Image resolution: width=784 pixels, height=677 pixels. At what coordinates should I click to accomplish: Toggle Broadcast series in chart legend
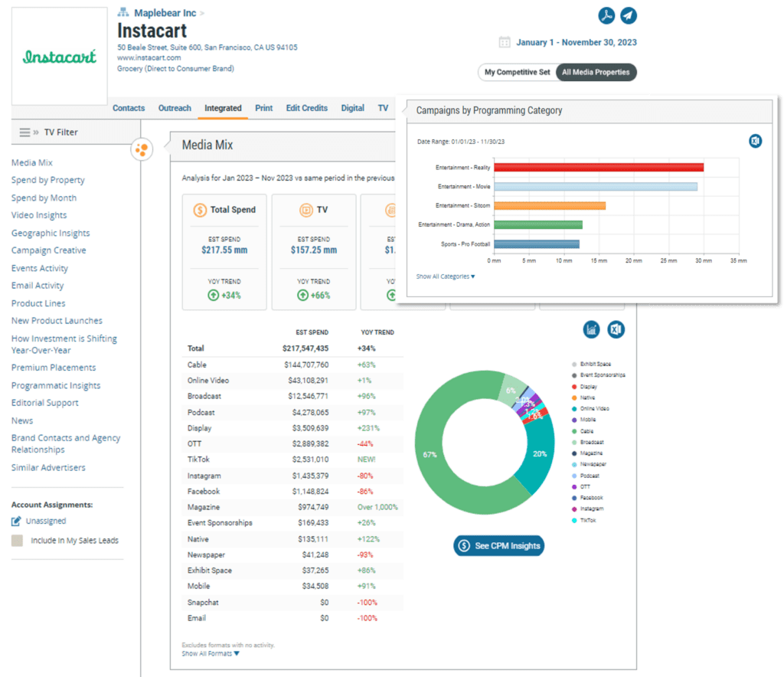coord(588,442)
